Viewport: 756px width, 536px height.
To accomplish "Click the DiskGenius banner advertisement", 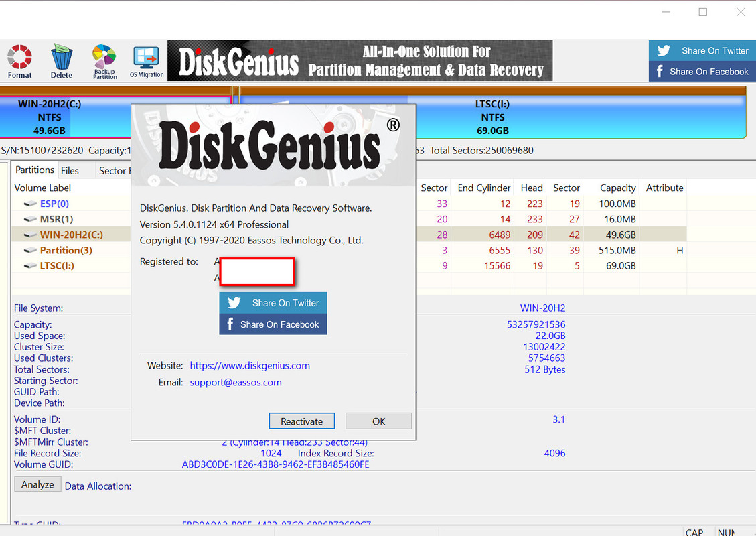I will (360, 60).
